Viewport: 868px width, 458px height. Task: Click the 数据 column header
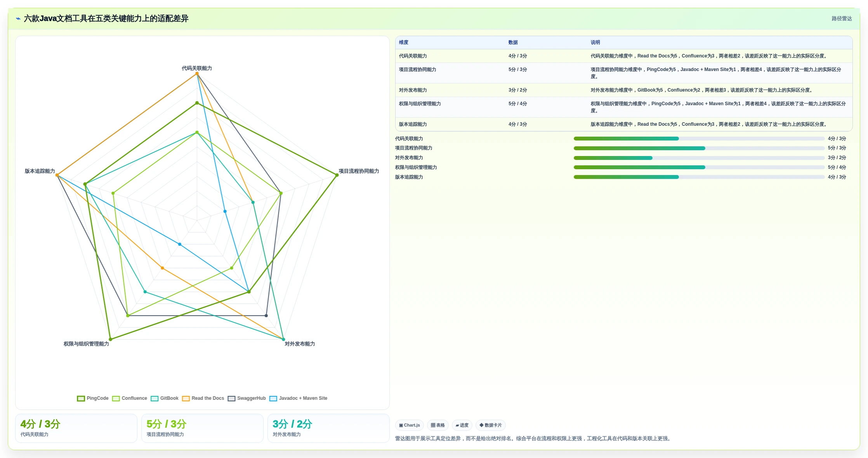pyautogui.click(x=513, y=42)
